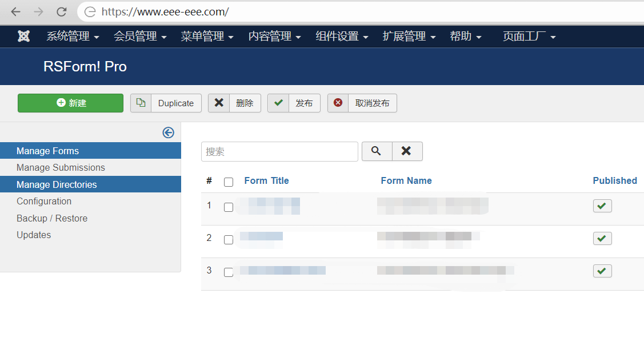Click the Joomla logo icon
Image resolution: width=644 pixels, height=362 pixels.
point(23,37)
